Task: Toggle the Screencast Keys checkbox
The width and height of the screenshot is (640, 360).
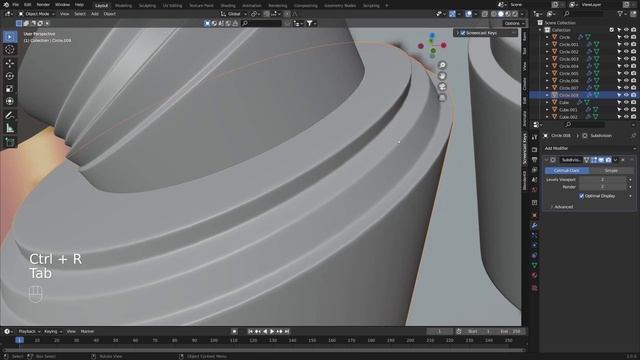Action: coord(463,33)
